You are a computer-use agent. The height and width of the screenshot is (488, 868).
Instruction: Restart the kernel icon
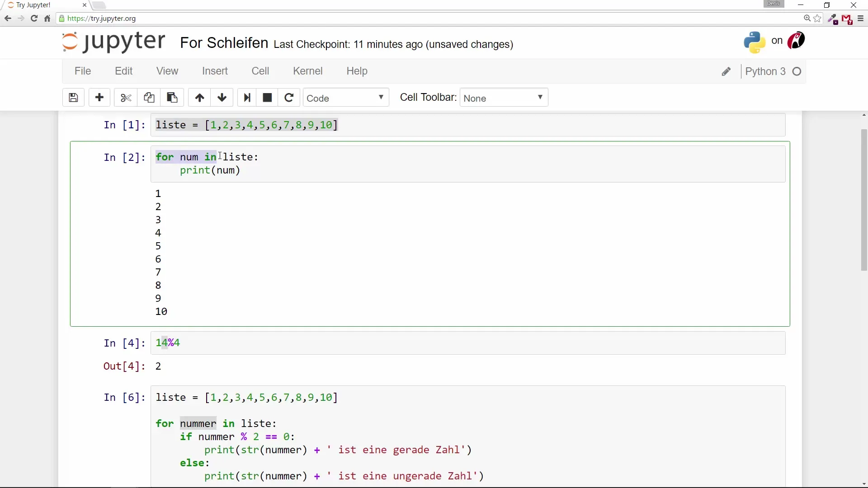289,98
